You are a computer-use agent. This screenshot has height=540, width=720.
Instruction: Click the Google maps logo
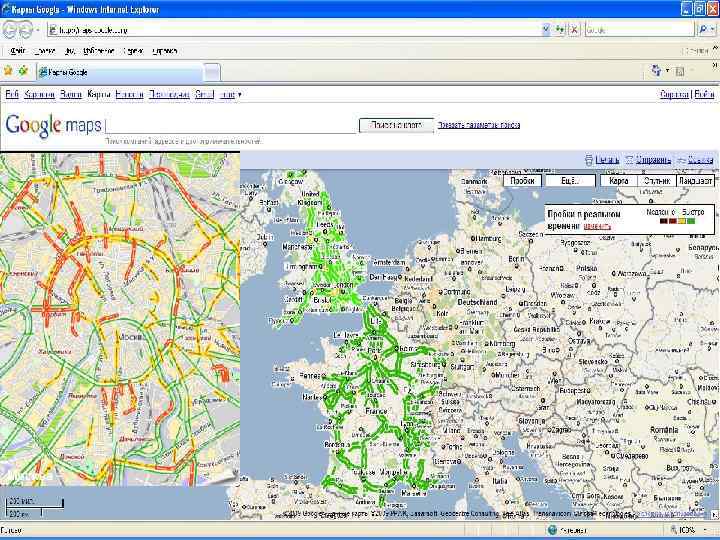coord(53,125)
